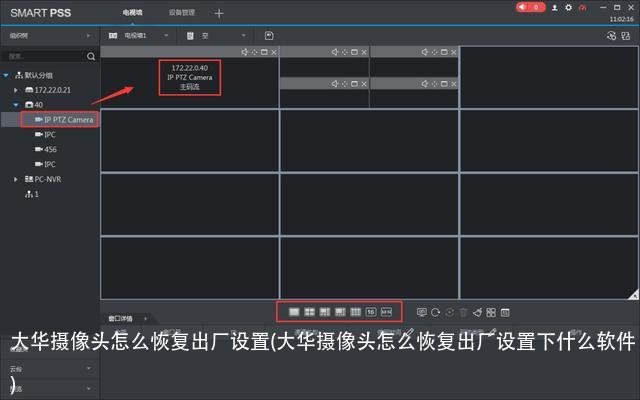Expand the PC-NVR device node

(x=16, y=179)
